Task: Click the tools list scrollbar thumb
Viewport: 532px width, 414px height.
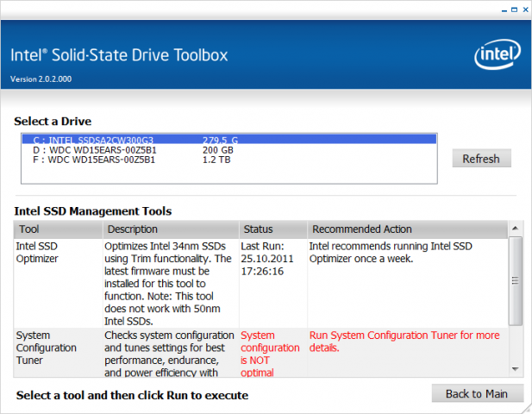Action: click(516, 280)
